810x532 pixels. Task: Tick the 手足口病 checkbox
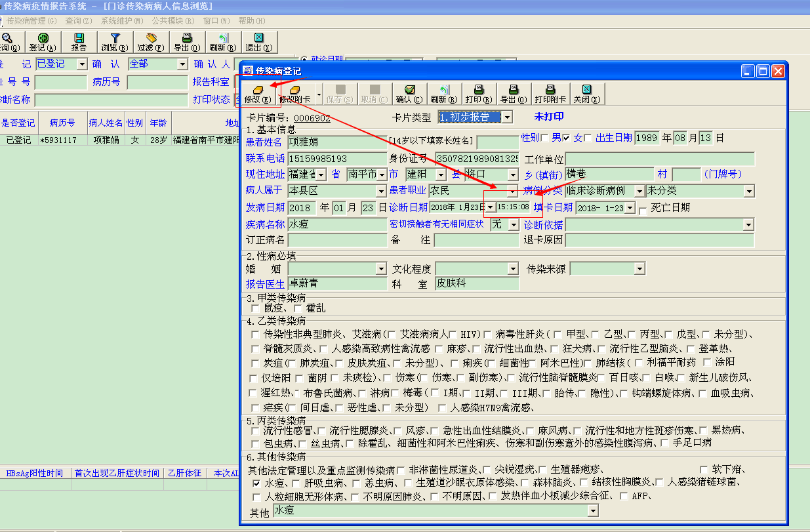665,443
